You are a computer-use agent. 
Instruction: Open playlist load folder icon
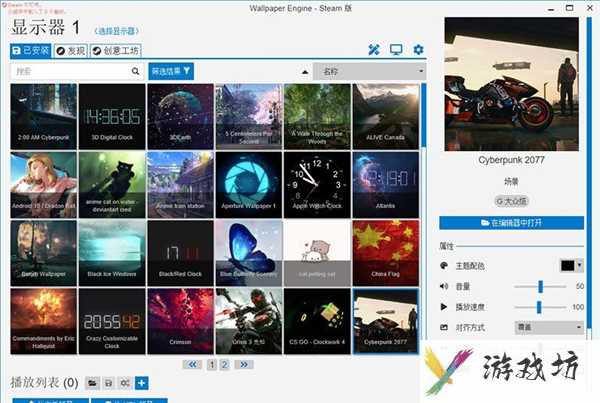coord(92,383)
